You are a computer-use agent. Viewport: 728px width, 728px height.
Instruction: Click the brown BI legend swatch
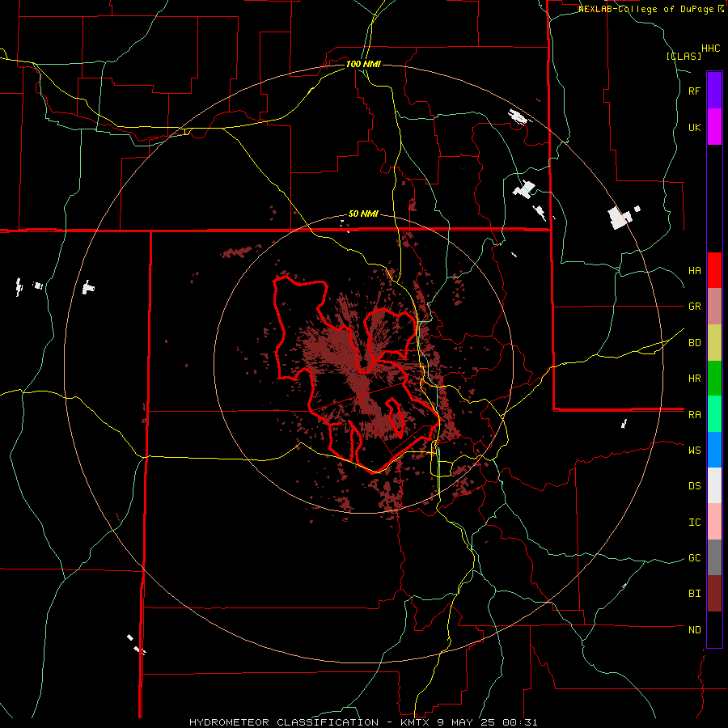[714, 594]
